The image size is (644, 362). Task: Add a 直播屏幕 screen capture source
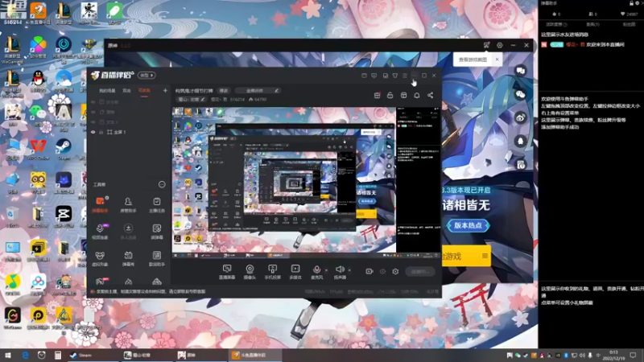[x=227, y=272]
